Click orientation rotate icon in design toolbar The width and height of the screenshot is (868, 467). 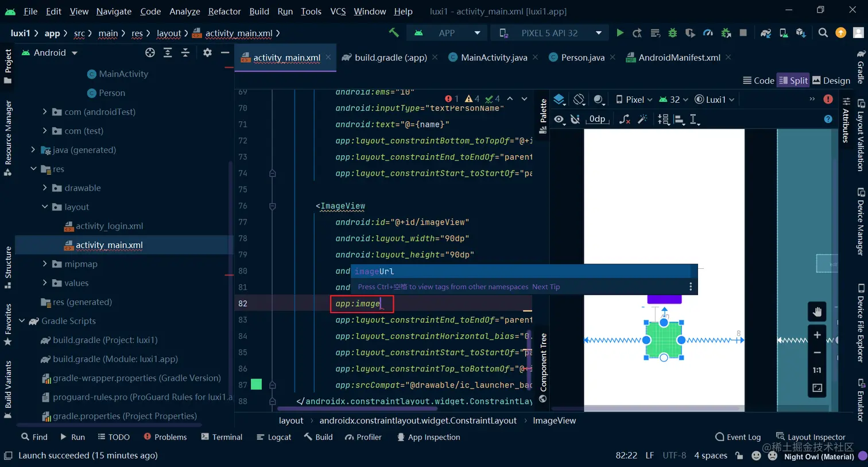579,100
